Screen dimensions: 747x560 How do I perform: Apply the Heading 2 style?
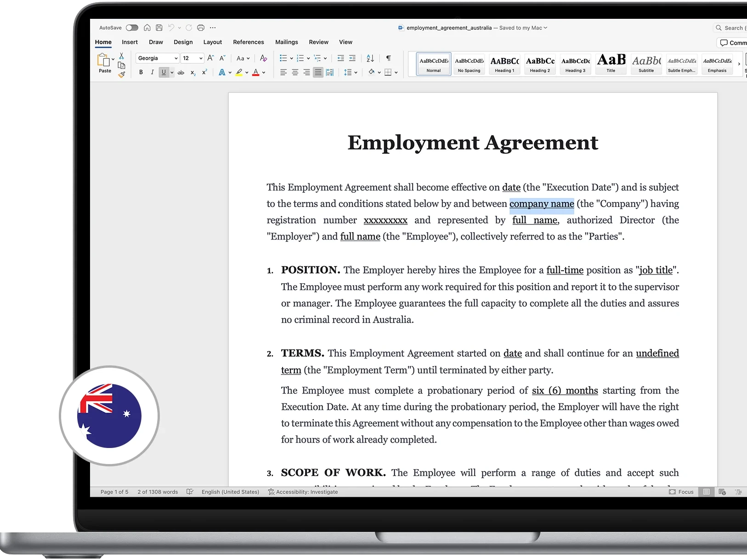pos(540,64)
